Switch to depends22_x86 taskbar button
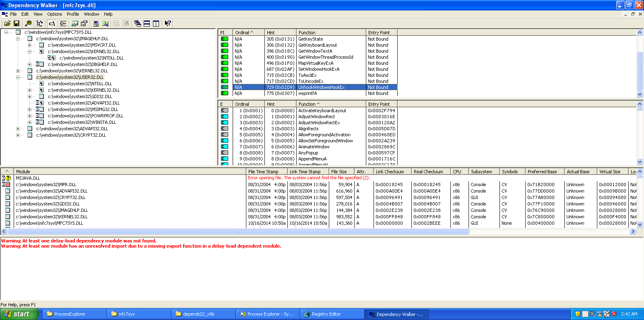 point(204,314)
